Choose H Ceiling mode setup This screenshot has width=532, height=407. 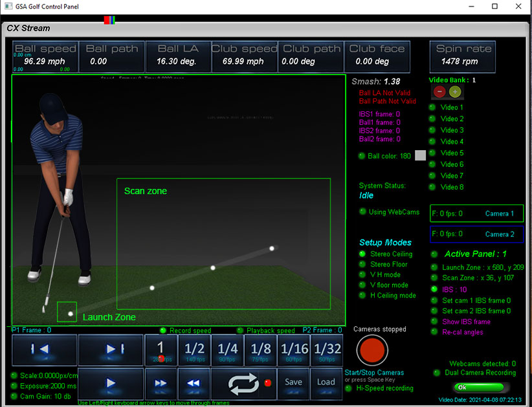click(x=388, y=296)
